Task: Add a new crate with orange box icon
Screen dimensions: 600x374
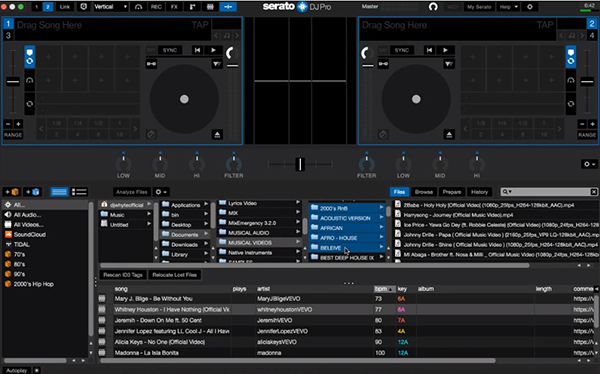Action: click(x=12, y=192)
